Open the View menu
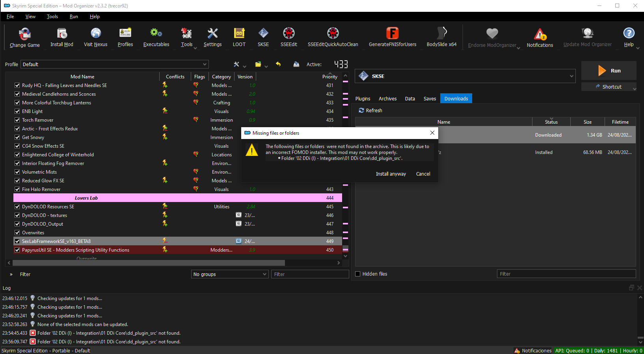 pyautogui.click(x=30, y=17)
